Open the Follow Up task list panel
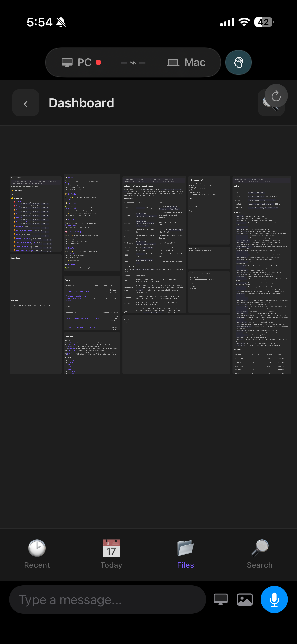This screenshot has width=297, height=644. 36,214
